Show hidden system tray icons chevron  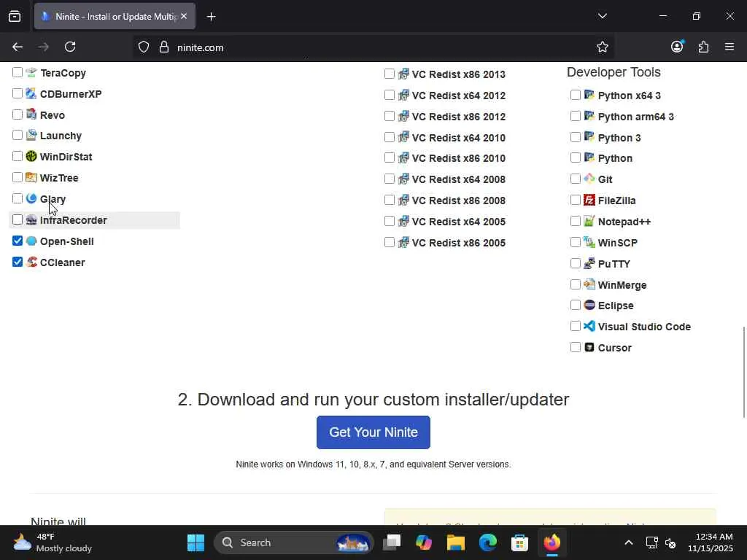[x=628, y=542]
